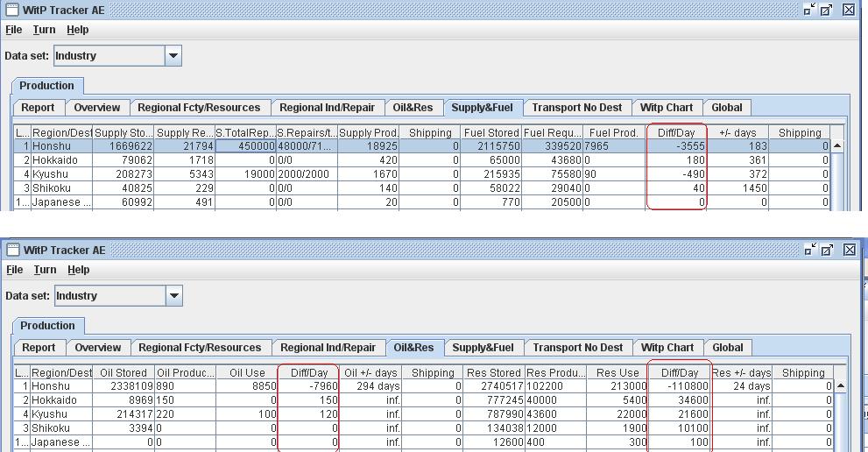Close the lower WitP Tracker window

tap(850, 250)
